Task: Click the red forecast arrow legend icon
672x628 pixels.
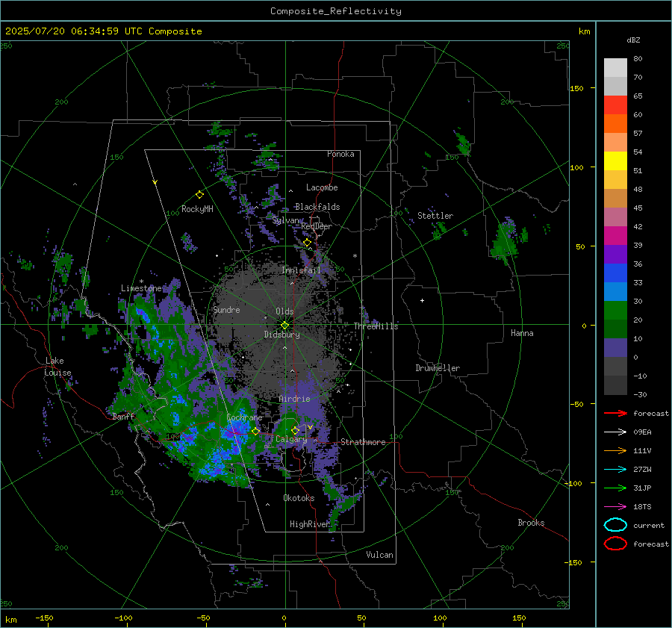Action: (x=615, y=413)
